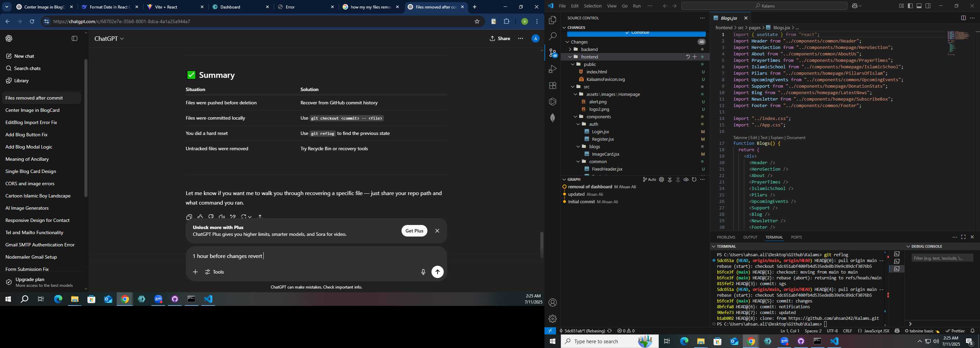Maximize the terminal panel size
This screenshot has height=348, width=980.
click(963, 237)
